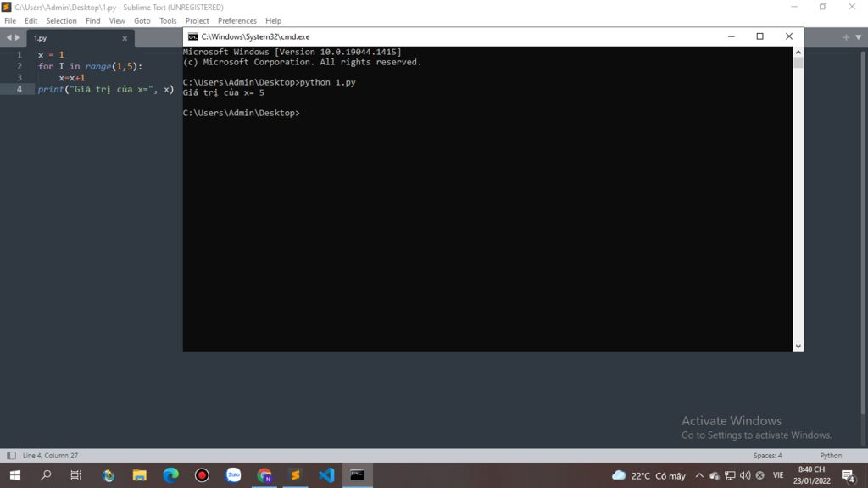Click line number 2 in gutter
Viewport: 868px width, 488px height.
tap(19, 66)
